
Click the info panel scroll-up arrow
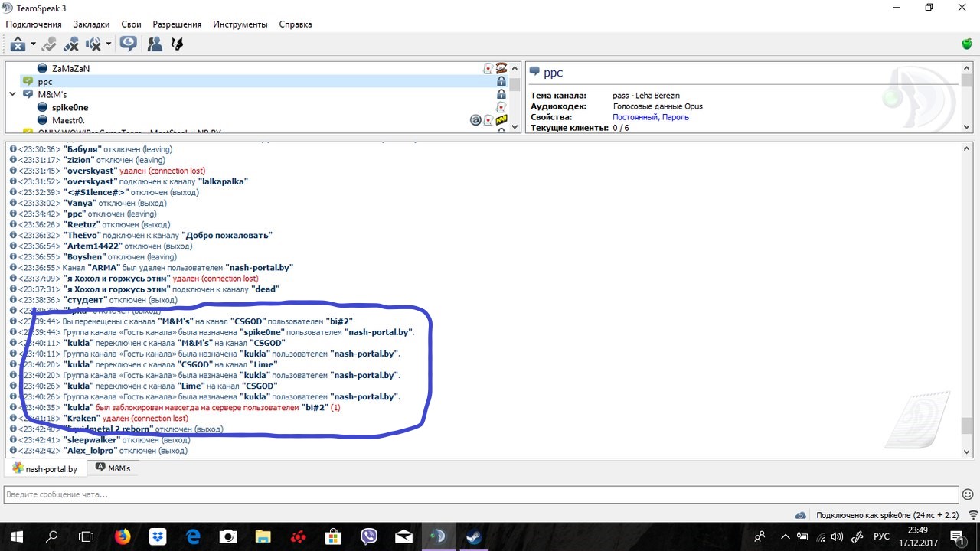click(x=967, y=68)
